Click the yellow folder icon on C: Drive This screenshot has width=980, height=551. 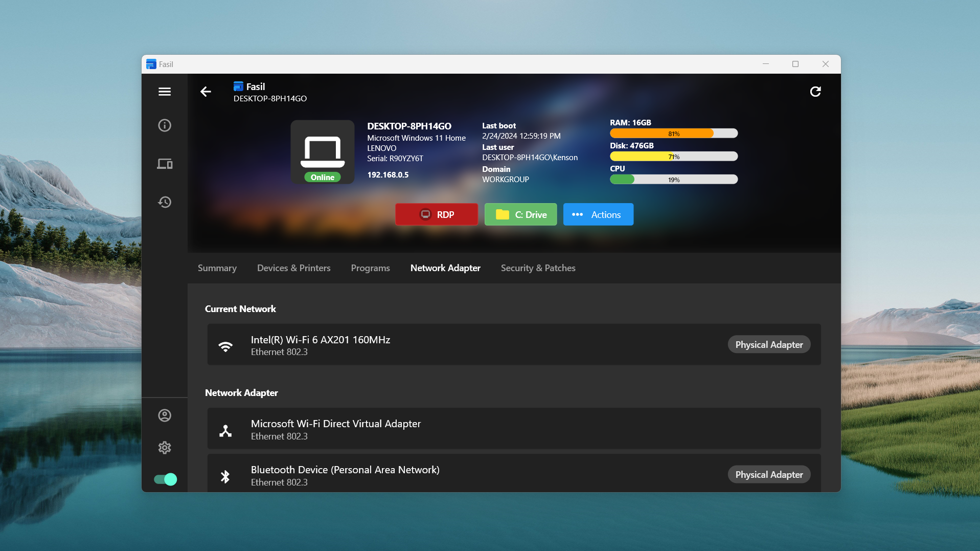click(503, 214)
